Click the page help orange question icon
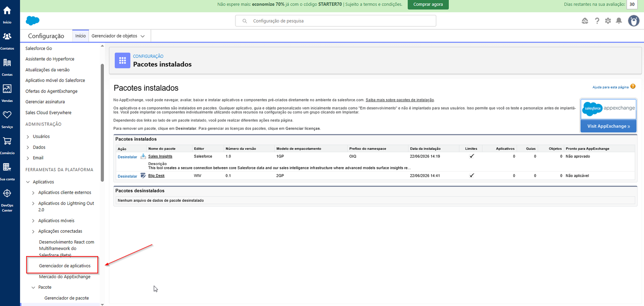Screen dimensions: 644x306 [633, 87]
